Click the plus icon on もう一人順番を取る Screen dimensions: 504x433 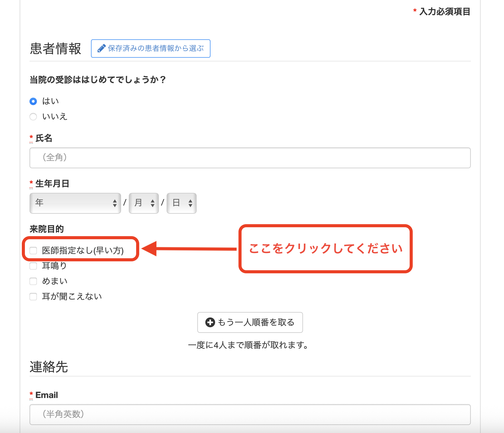(x=210, y=322)
